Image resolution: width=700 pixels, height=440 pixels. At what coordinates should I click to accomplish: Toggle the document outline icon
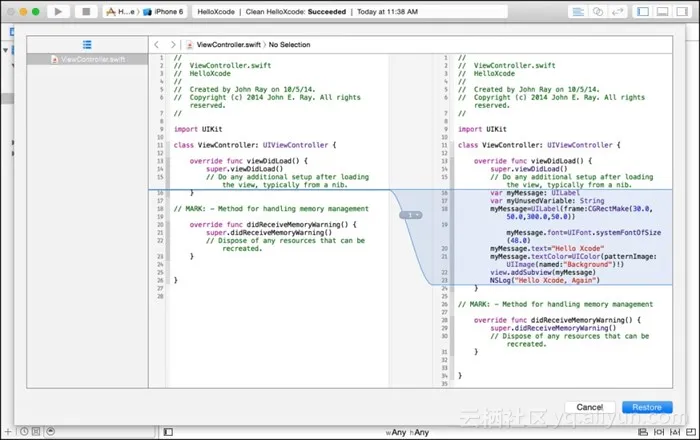coord(168,432)
